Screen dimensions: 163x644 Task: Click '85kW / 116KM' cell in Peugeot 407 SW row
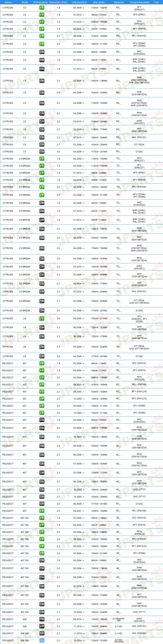click(x=99, y=518)
